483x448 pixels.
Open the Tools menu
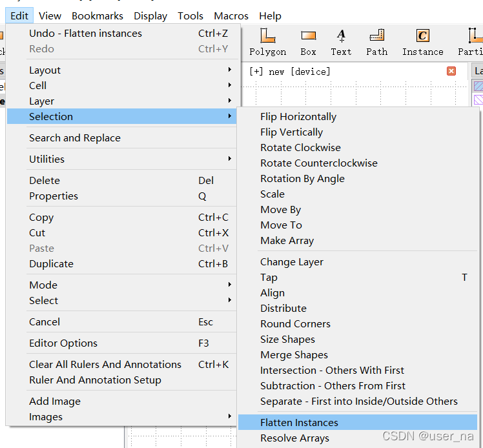pyautogui.click(x=190, y=15)
